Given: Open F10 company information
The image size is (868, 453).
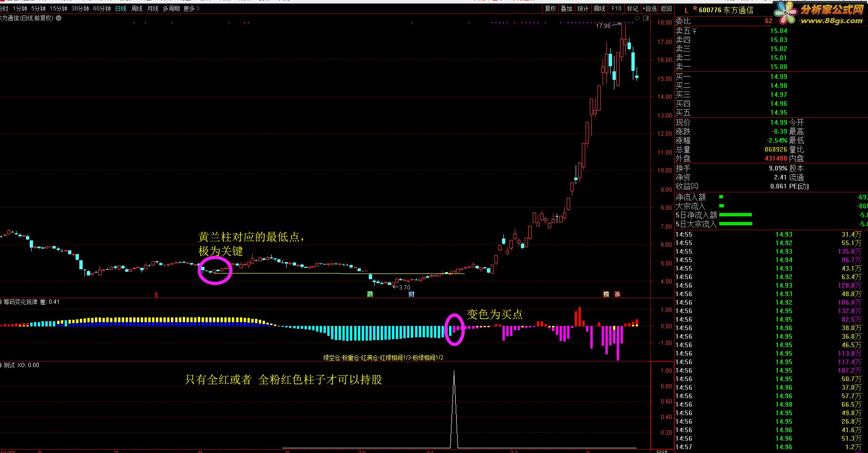Looking at the screenshot, I should [616, 9].
